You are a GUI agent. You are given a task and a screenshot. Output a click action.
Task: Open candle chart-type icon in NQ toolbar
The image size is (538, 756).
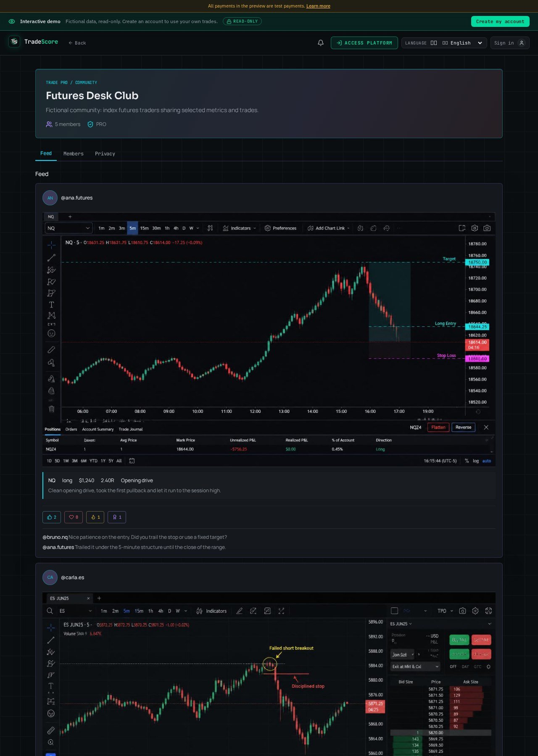tap(210, 228)
